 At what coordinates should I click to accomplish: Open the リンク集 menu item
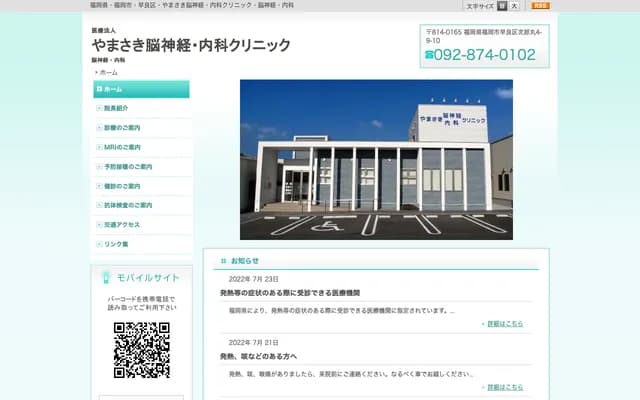pos(116,244)
